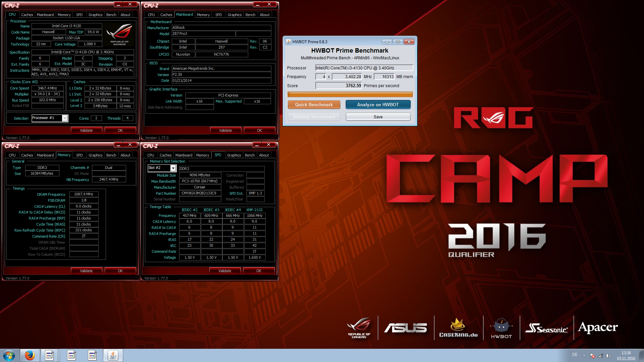Click the Processor field in HWBOT Prime
The height and width of the screenshot is (362, 644).
364,68
